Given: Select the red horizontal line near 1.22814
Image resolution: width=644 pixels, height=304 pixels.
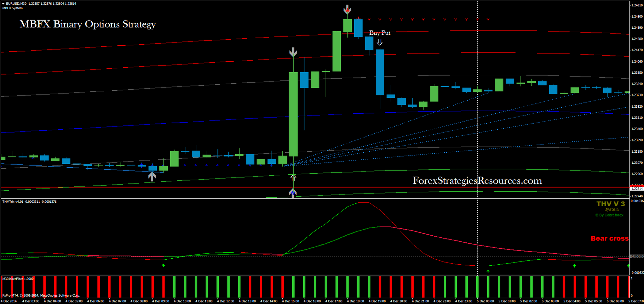Looking at the screenshot, I should pyautogui.click(x=315, y=187).
